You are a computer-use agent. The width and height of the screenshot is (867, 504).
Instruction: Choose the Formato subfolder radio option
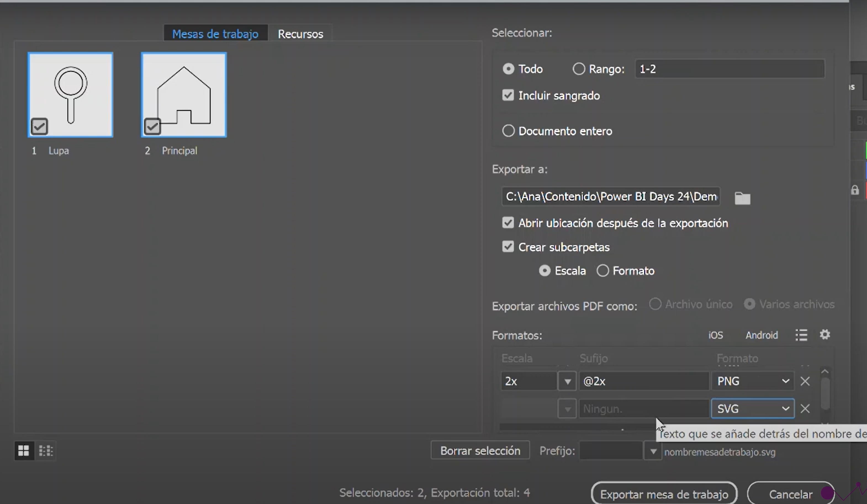(603, 271)
